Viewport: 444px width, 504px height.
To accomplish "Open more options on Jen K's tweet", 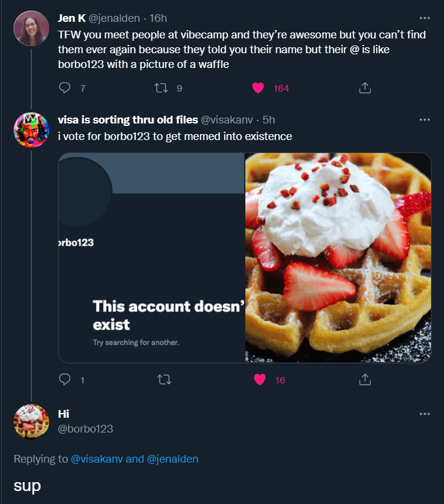I will click(x=424, y=18).
